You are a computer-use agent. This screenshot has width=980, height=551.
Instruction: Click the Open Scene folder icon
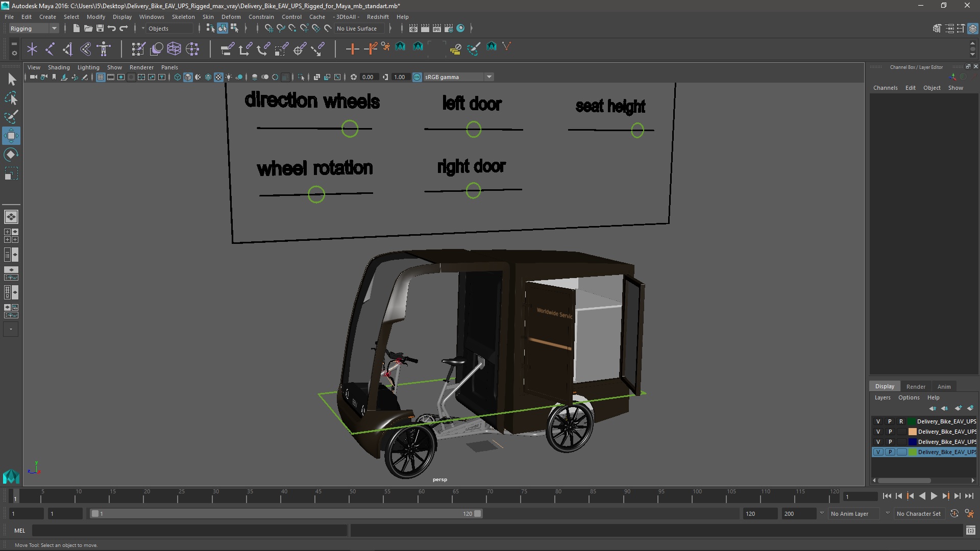88,28
